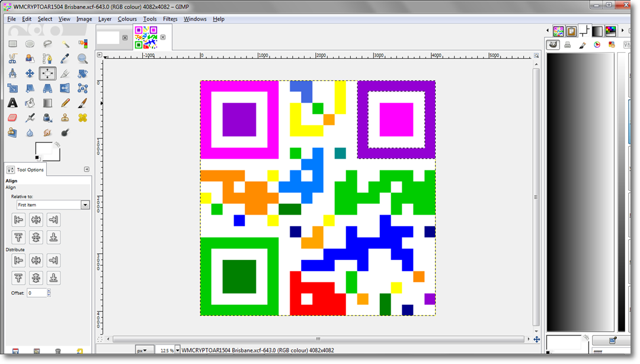
Task: Select the Clone stamp tool
Action: click(65, 118)
